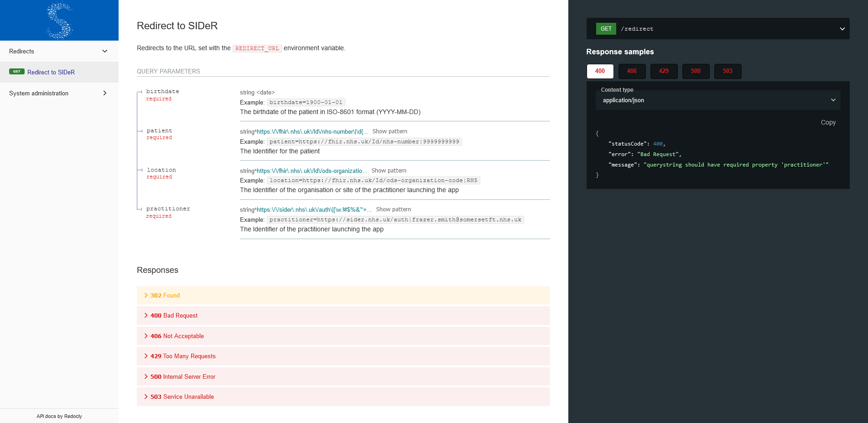Viewport: 868px width, 423px height.
Task: Click the birthdate parameter name
Action: pyautogui.click(x=162, y=92)
